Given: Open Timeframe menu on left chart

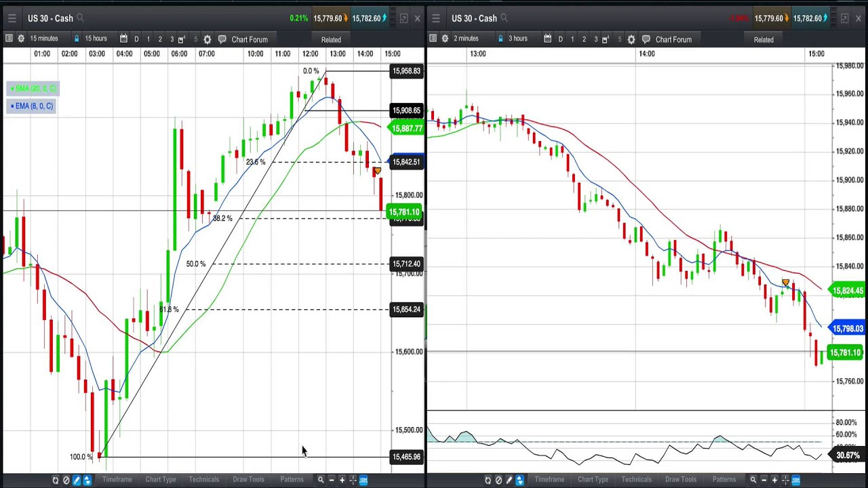Looking at the screenshot, I should (x=117, y=479).
